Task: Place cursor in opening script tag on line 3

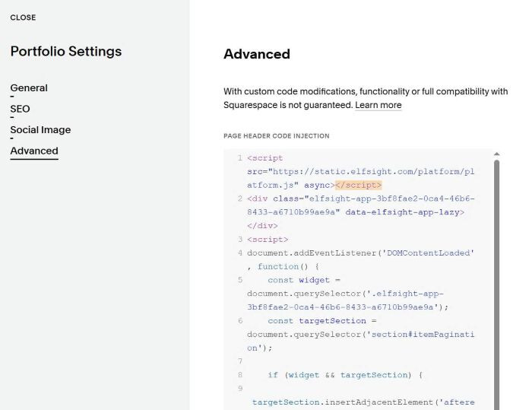Action: coord(268,240)
